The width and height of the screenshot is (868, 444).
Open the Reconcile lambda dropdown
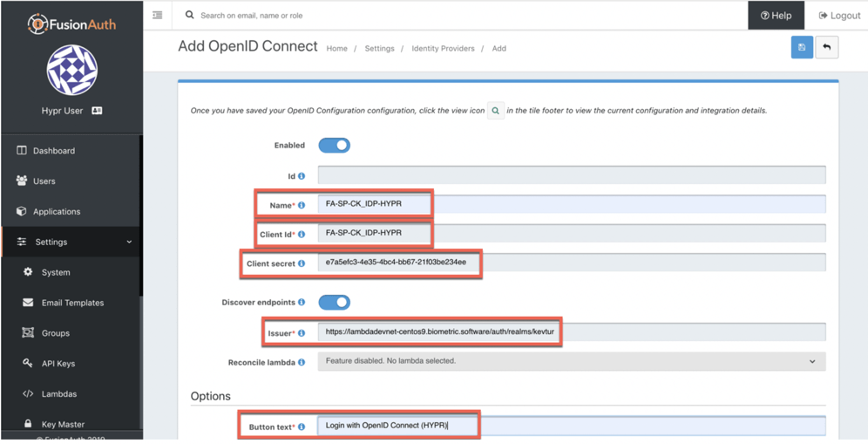click(x=572, y=361)
